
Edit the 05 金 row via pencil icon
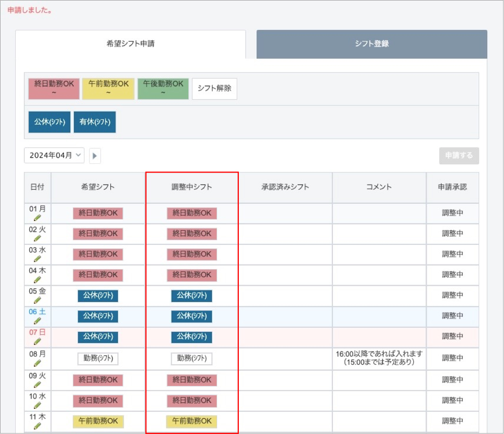pos(37,300)
